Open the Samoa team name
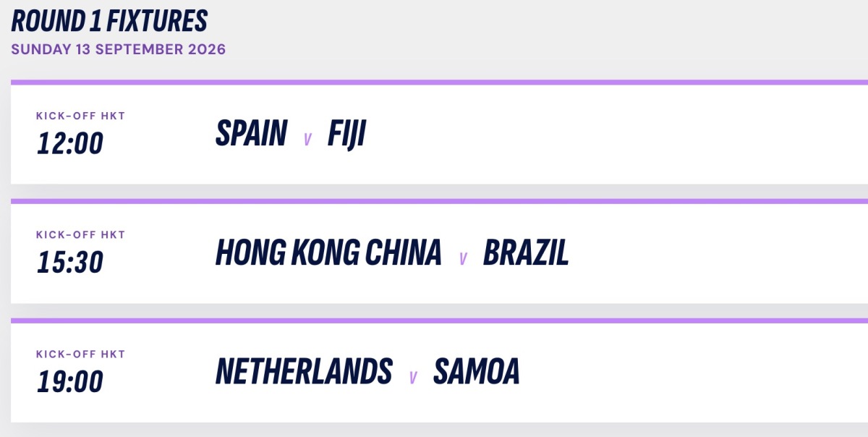 [477, 372]
